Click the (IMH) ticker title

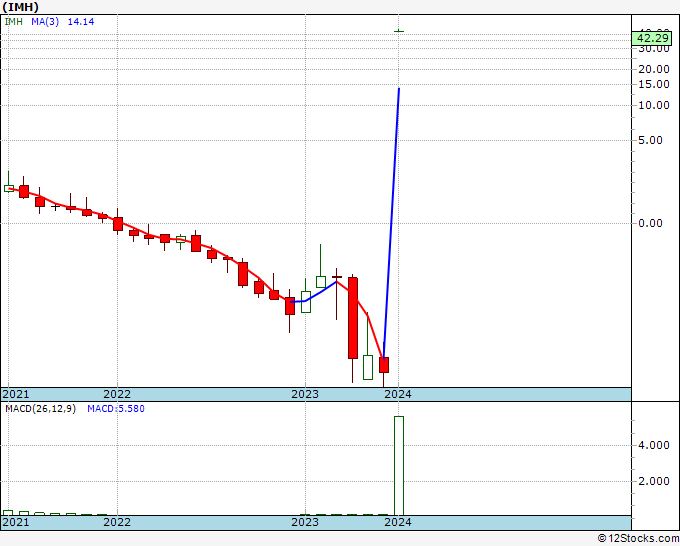pos(20,7)
